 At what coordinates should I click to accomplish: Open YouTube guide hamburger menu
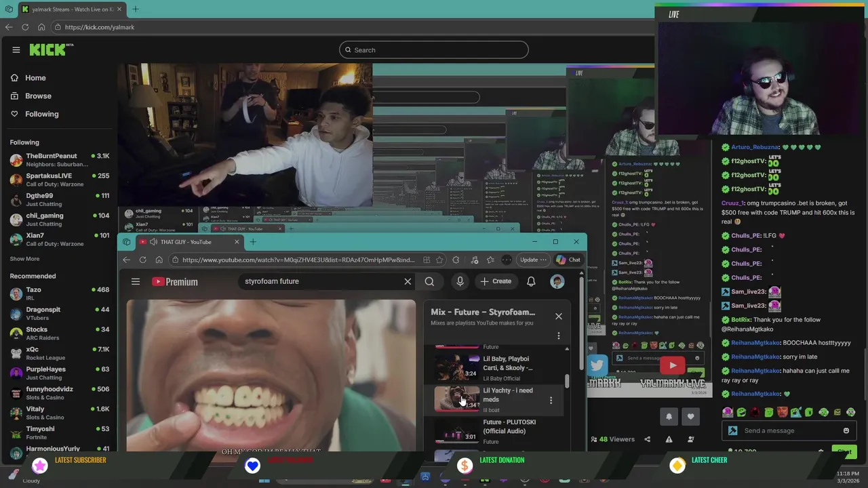136,281
